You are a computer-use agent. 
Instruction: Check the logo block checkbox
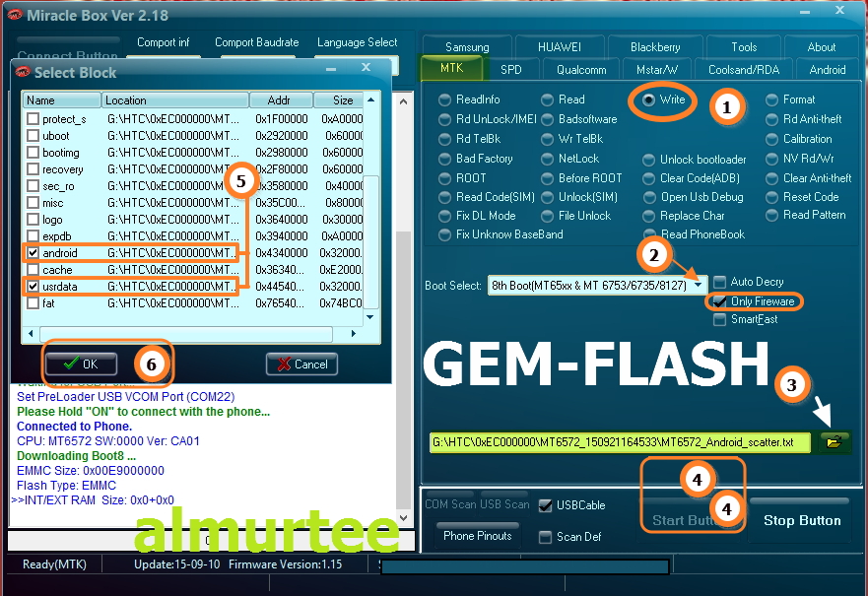click(x=33, y=219)
